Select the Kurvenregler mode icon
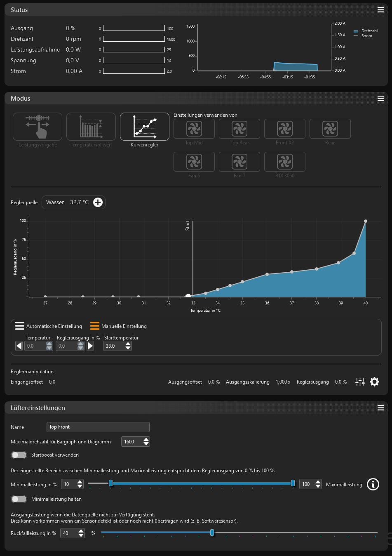The height and width of the screenshot is (556, 392). click(x=144, y=127)
